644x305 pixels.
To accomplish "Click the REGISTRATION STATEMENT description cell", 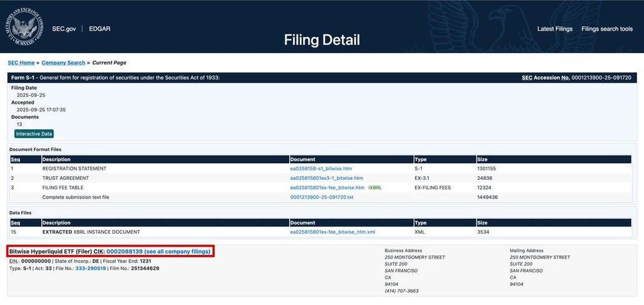I will [74, 169].
